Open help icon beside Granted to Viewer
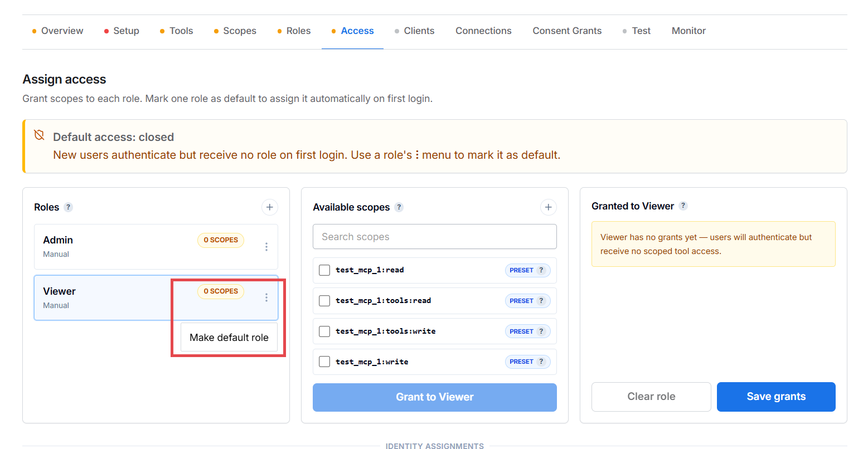Image resolution: width=868 pixels, height=449 pixels. point(683,206)
